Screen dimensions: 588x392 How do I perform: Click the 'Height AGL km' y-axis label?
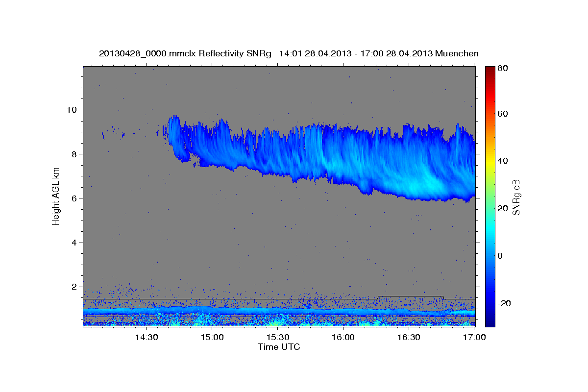56,196
